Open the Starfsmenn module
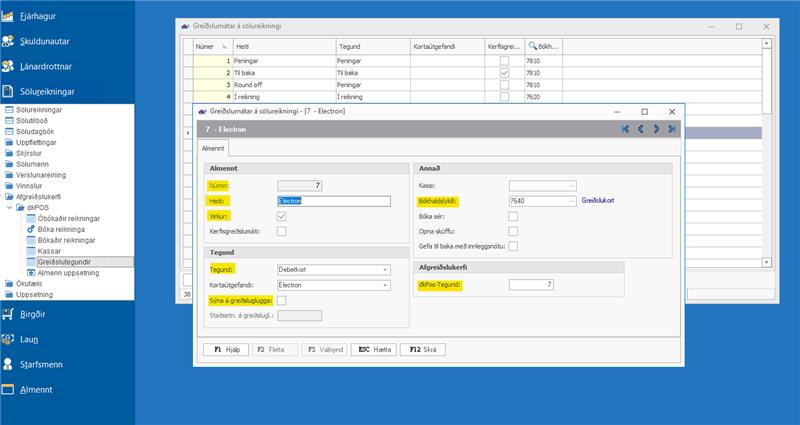The height and width of the screenshot is (425, 800). pyautogui.click(x=40, y=365)
